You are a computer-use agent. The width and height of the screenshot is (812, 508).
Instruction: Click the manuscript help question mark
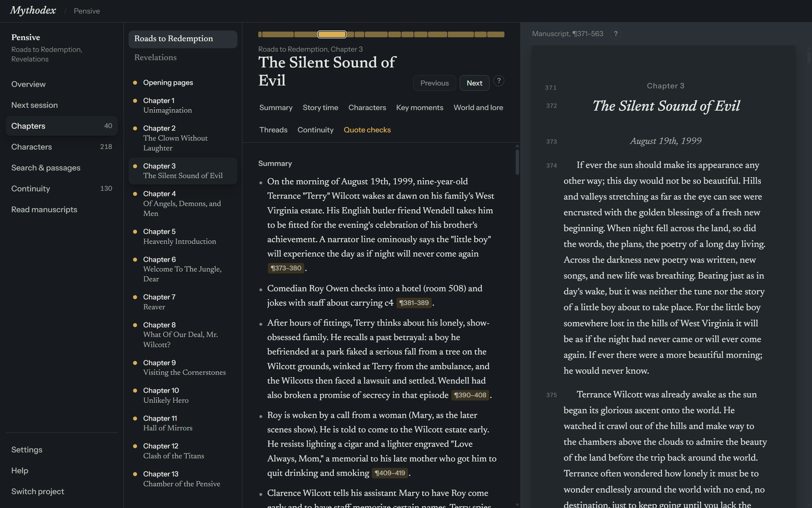coord(616,34)
